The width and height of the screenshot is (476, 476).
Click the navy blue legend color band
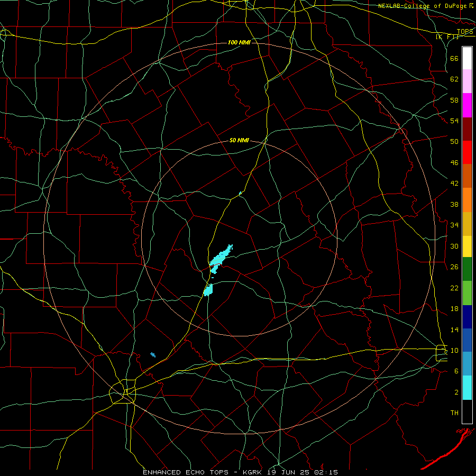click(467, 317)
